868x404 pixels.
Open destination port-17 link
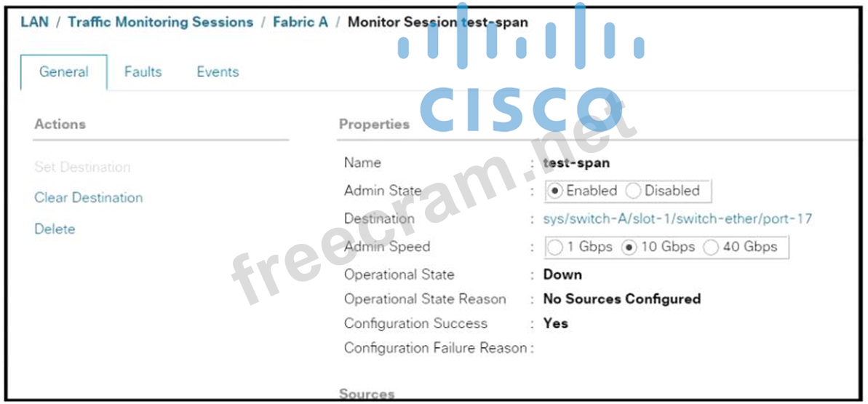pyautogui.click(x=677, y=219)
